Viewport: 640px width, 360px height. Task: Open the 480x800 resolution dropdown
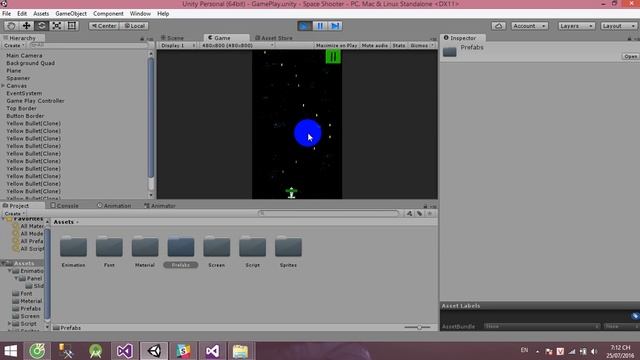(237, 45)
